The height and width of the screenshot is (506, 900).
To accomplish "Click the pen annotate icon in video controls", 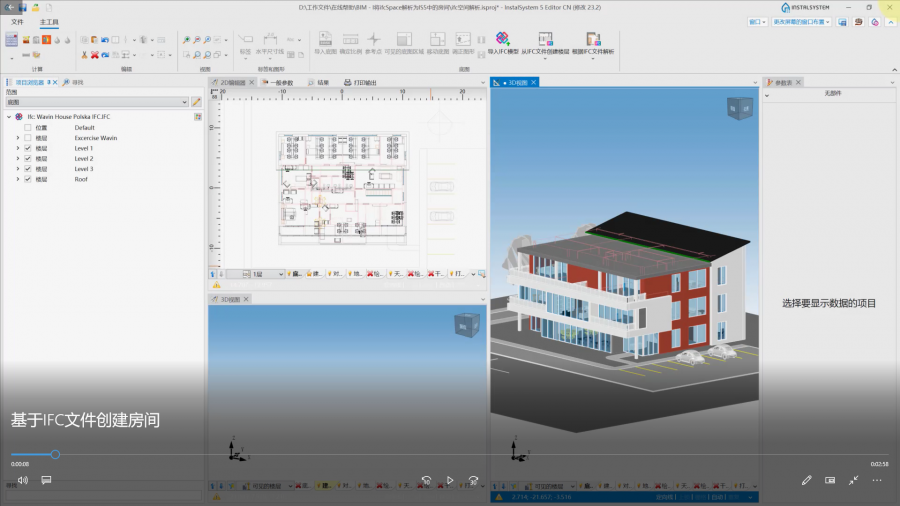I will tap(806, 480).
